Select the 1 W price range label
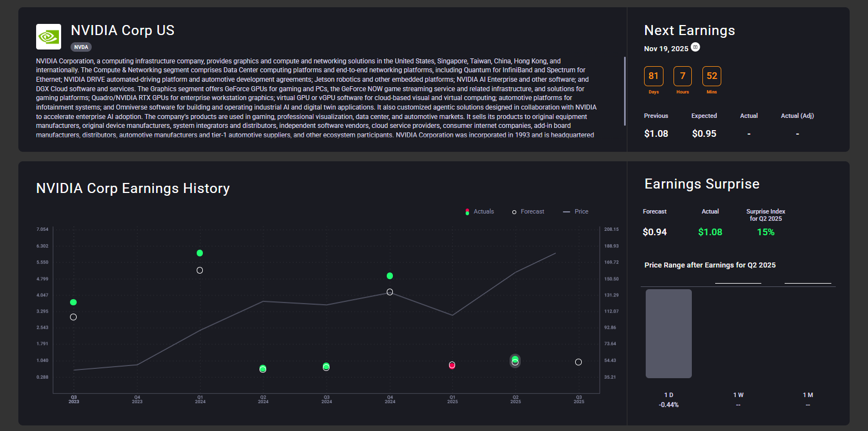 point(738,395)
